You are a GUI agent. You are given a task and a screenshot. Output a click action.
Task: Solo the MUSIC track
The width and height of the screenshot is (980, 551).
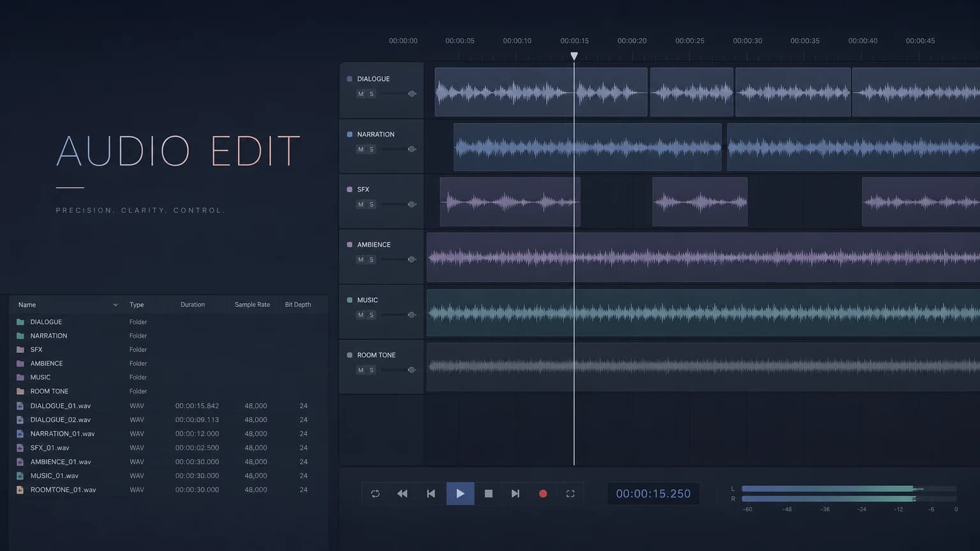(x=371, y=315)
